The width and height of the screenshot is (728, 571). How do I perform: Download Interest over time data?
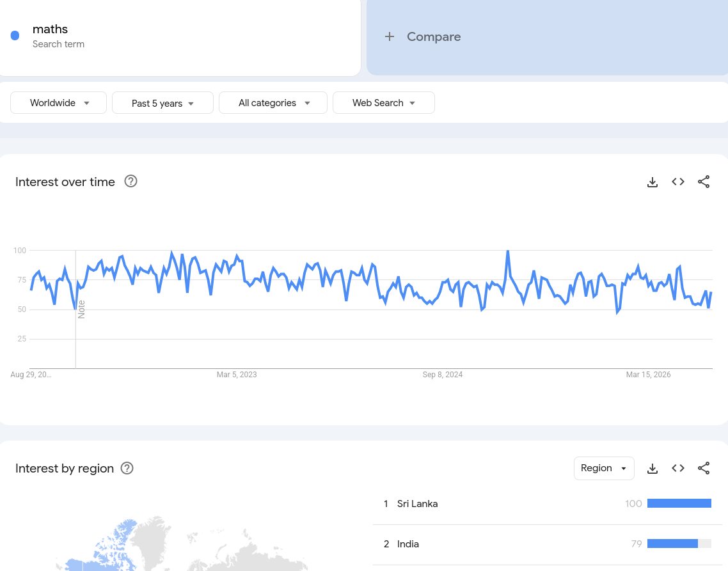click(653, 182)
